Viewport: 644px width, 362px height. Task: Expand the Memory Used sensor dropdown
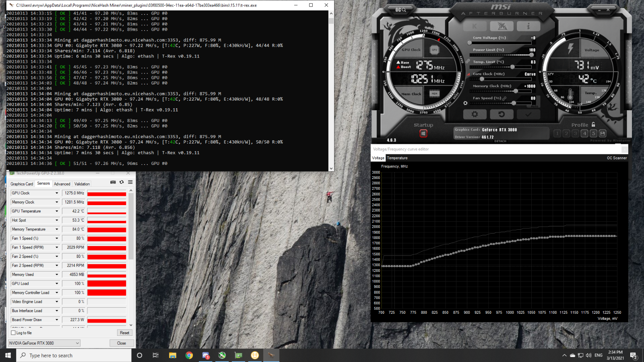coord(57,274)
